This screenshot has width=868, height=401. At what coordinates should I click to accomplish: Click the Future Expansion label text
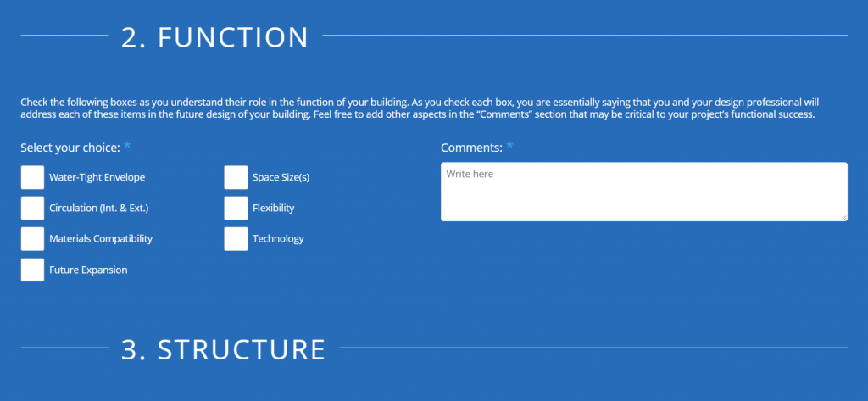[x=88, y=270]
